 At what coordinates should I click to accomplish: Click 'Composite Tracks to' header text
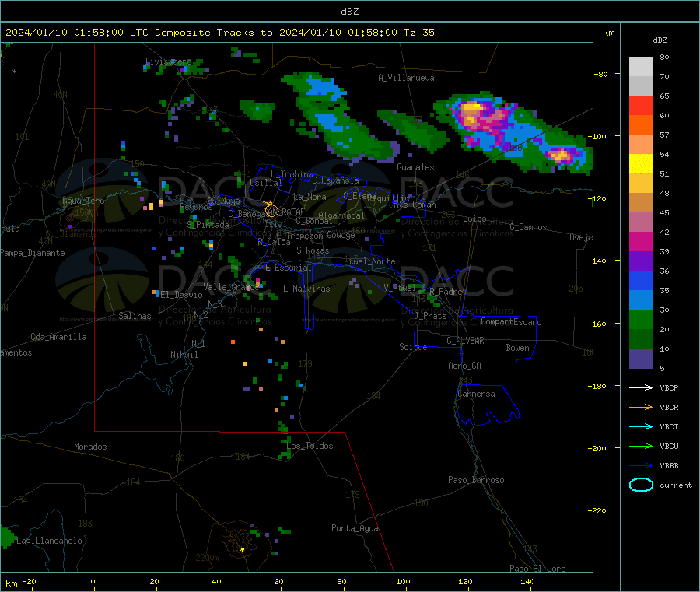[213, 33]
